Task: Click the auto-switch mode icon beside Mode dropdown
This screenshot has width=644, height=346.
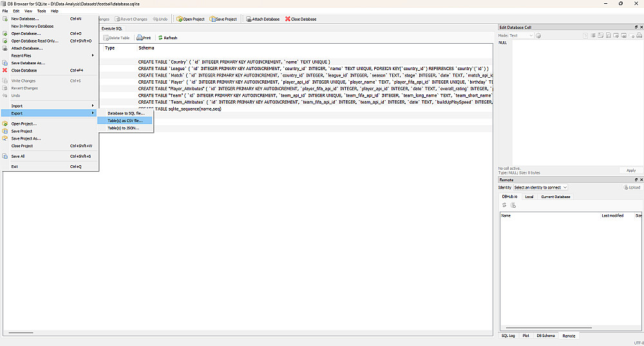Action: 538,35
